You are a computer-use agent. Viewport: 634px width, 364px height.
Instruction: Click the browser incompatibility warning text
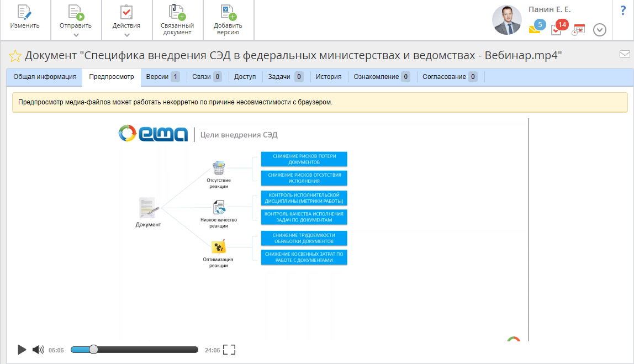pyautogui.click(x=175, y=102)
